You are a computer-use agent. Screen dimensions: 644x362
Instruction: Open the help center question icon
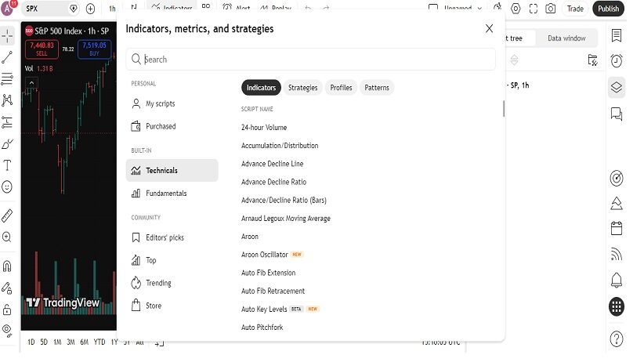[617, 339]
